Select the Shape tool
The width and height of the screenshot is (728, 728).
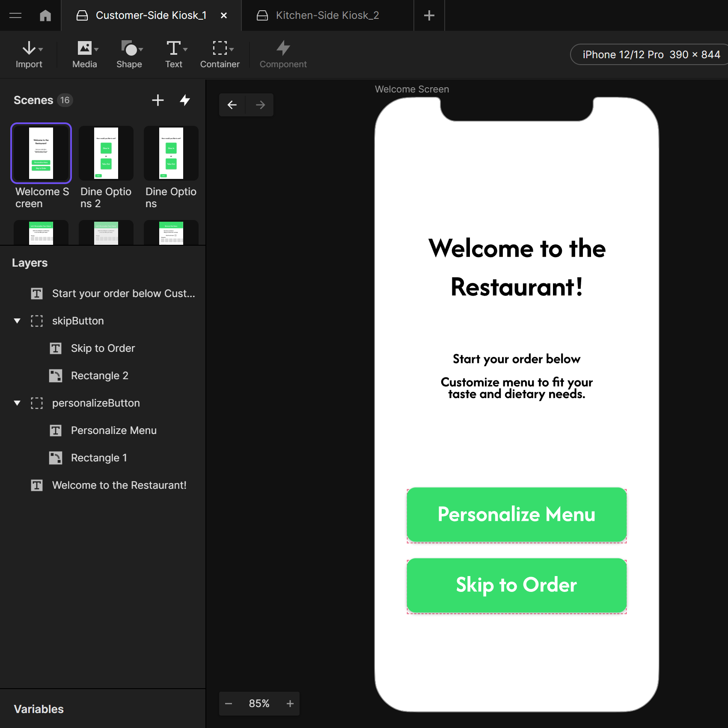coord(128,54)
